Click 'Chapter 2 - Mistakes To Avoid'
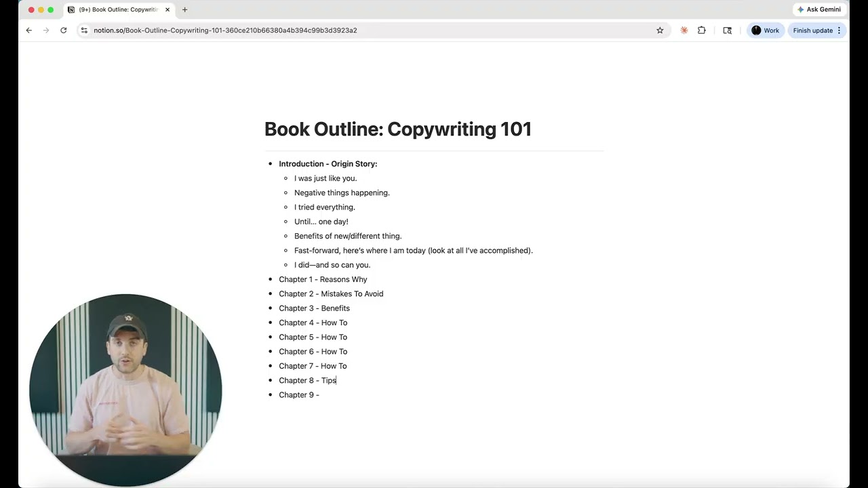 (331, 294)
